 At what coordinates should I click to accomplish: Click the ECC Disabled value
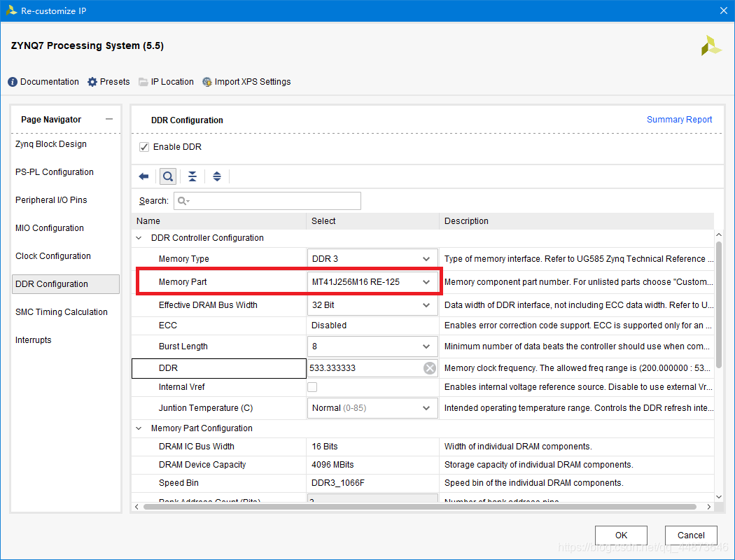click(328, 325)
